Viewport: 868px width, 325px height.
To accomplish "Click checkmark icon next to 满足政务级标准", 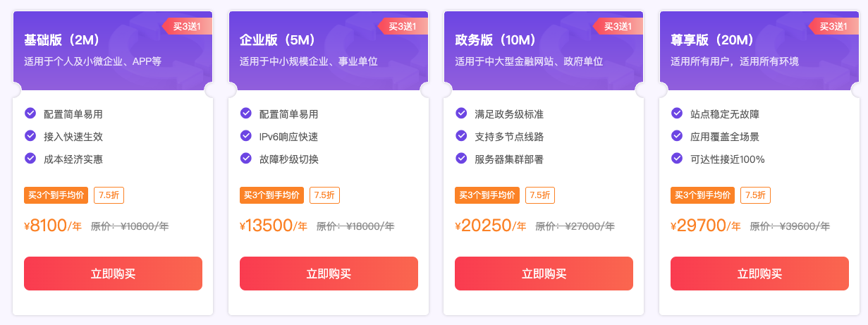I will 461,113.
